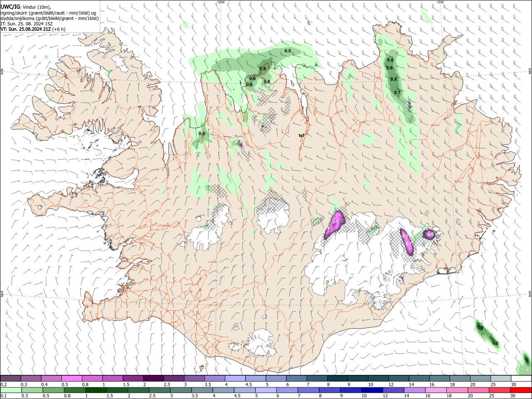Select the palest green 0.1 swatch on the rain scale
This screenshot has width=532, height=399.
coord(11,390)
